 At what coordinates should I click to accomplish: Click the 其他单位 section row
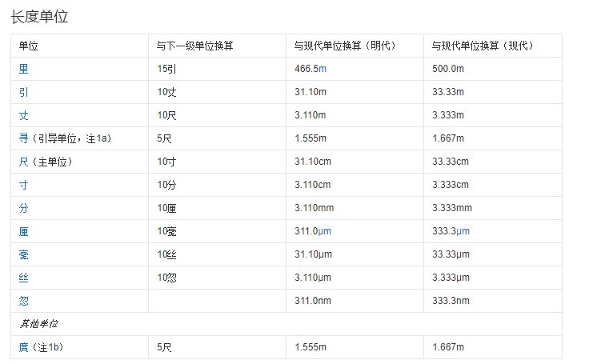(286, 324)
